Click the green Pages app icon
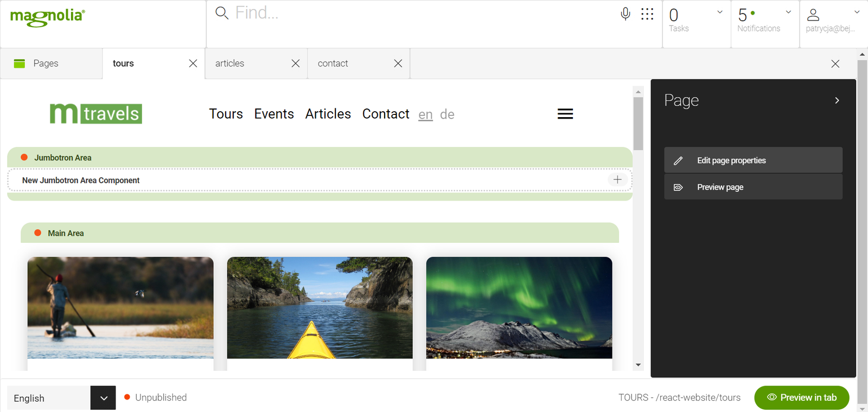Screen dimensions: 868x412 19,63
